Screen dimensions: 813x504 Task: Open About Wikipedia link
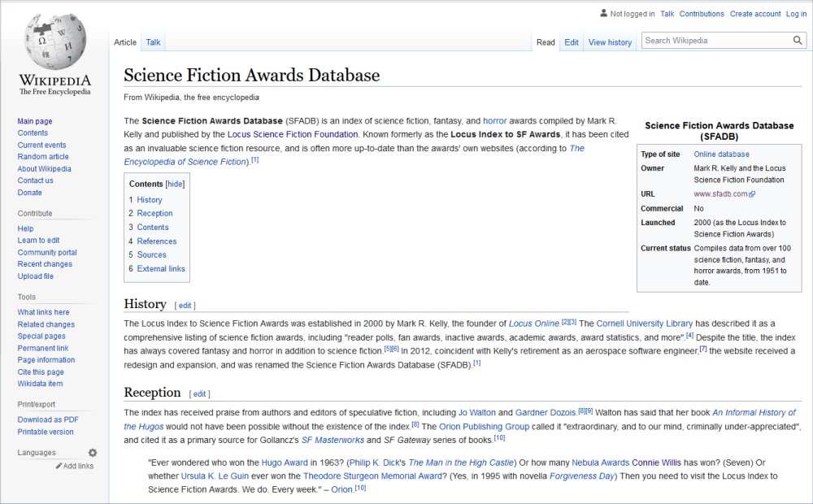[x=44, y=169]
